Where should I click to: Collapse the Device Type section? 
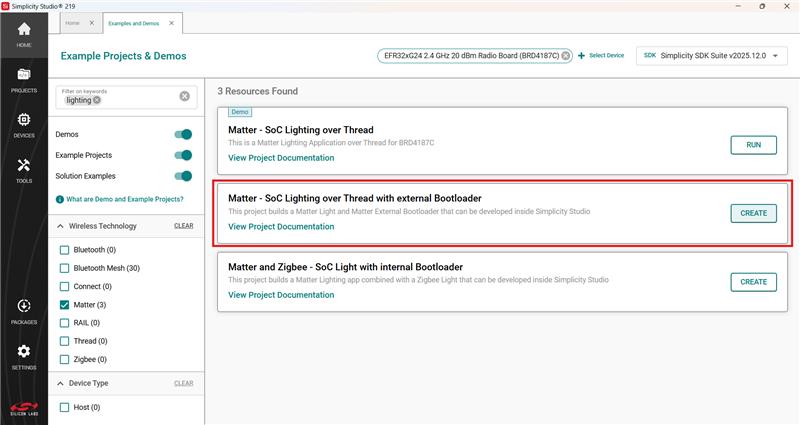point(61,383)
